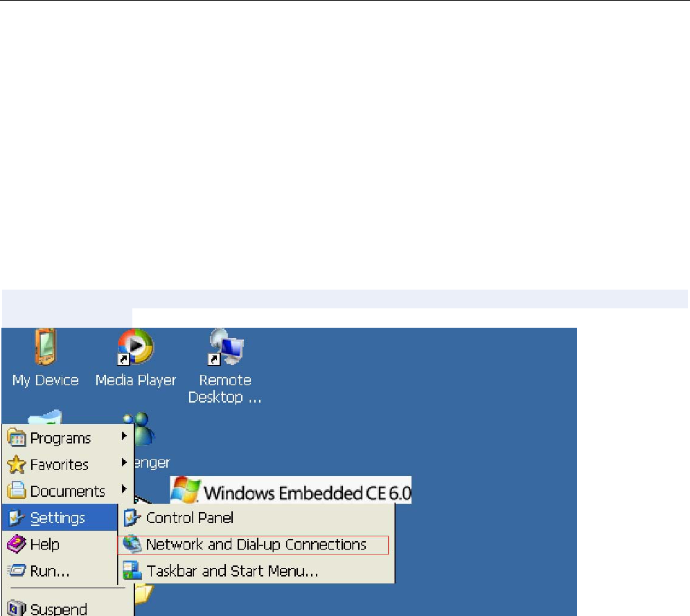Open Favorites in the Start menu
This screenshot has width=690, height=616.
coord(68,465)
